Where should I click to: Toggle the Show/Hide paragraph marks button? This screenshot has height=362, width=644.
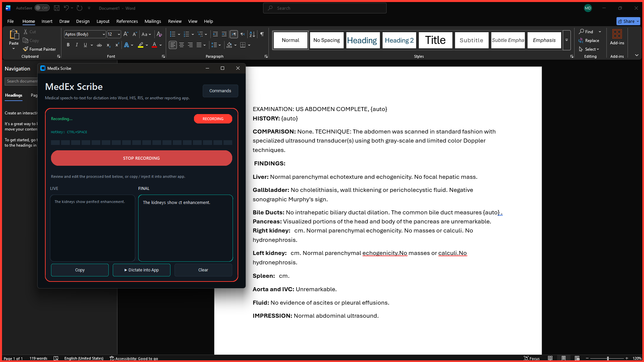262,34
